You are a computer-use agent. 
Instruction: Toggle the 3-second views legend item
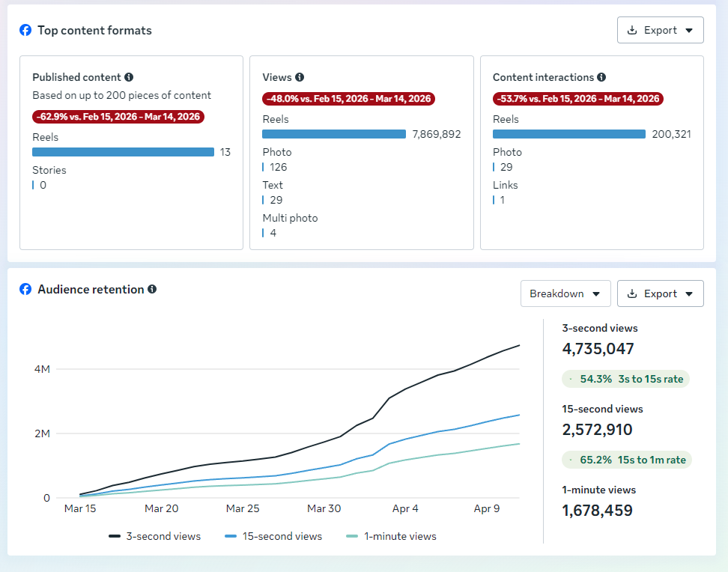(x=155, y=536)
